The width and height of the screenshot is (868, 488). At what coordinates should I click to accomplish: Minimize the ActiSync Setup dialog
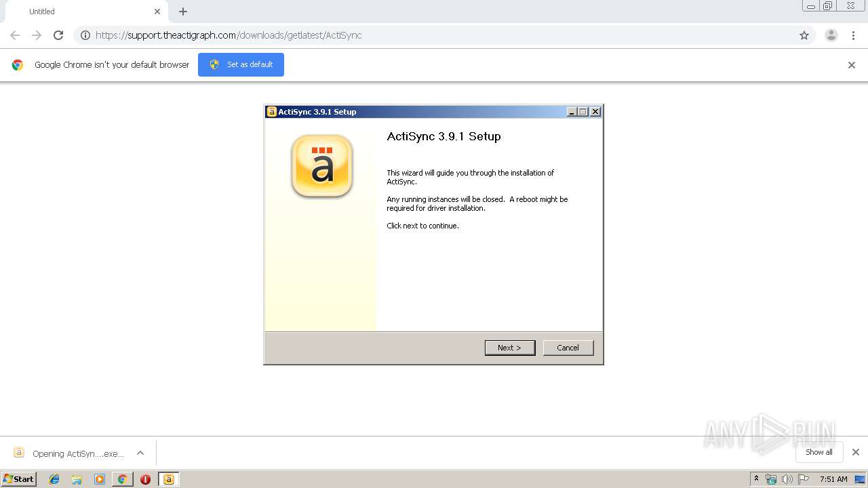click(x=572, y=112)
